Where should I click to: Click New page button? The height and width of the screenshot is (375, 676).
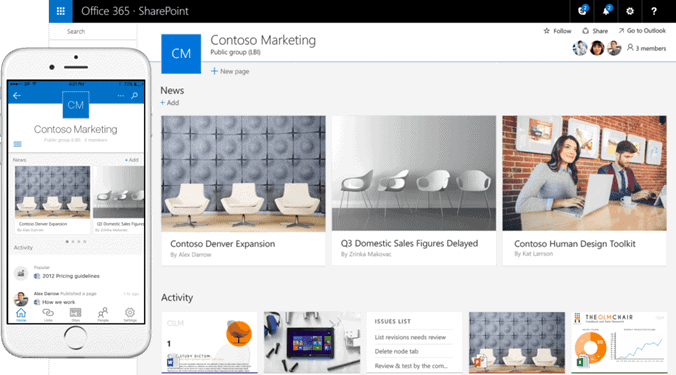(x=230, y=71)
